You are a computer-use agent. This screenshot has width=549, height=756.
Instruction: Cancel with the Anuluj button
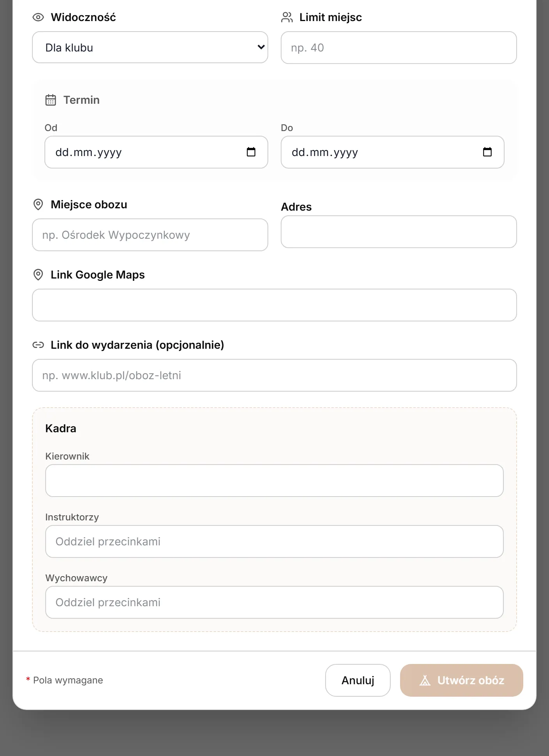click(358, 680)
